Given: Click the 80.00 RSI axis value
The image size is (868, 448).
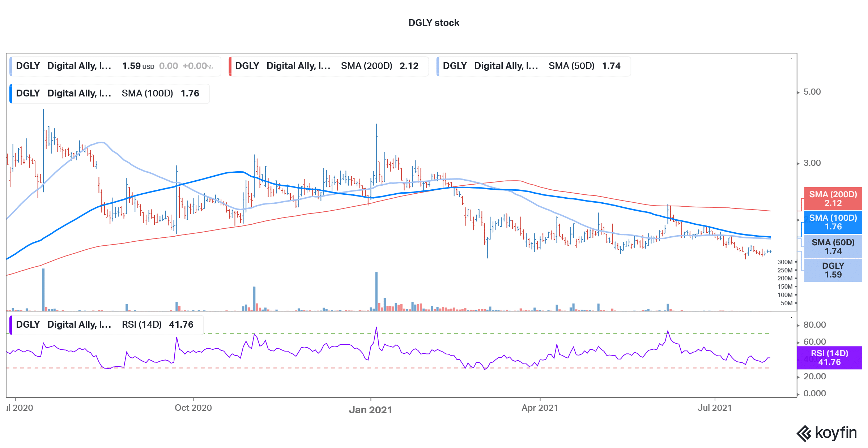Looking at the screenshot, I should pos(814,325).
